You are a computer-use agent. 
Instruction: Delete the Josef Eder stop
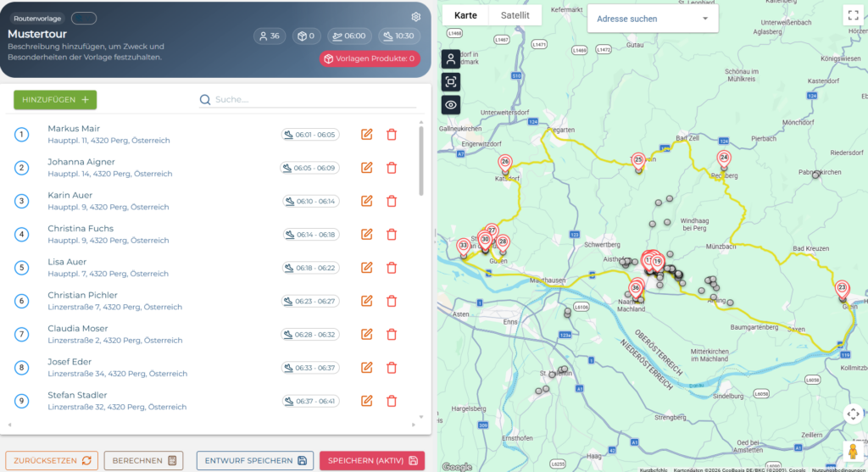point(392,368)
